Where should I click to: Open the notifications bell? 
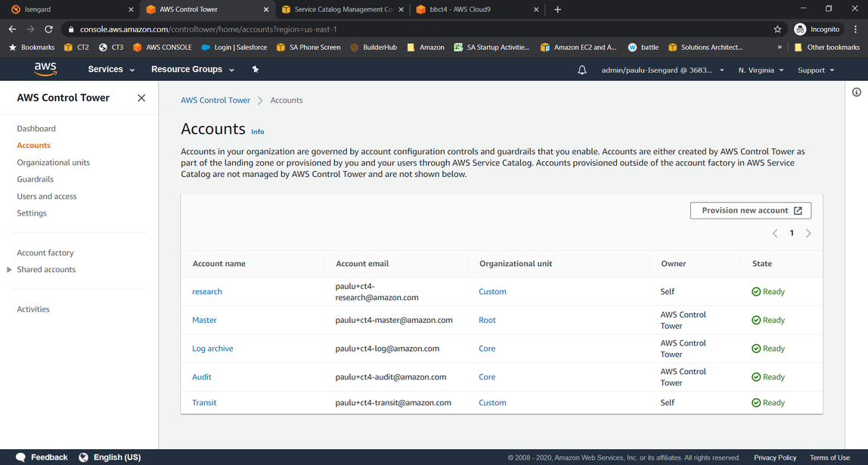581,70
